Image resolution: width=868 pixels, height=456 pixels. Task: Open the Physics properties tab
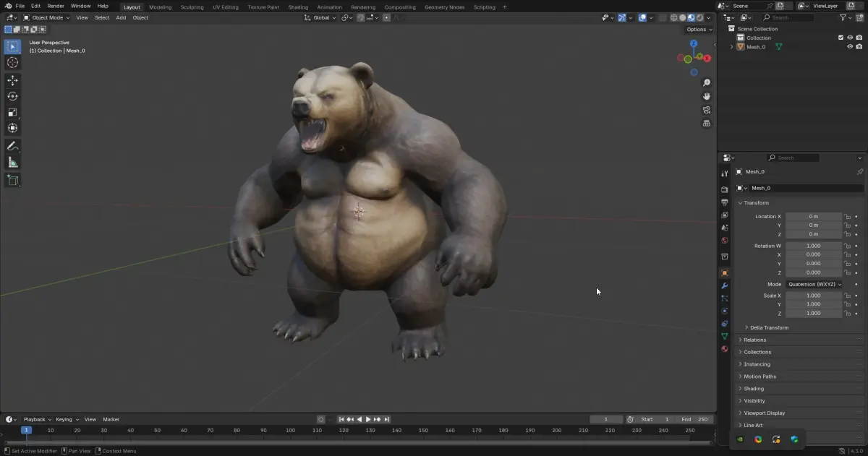tap(724, 311)
